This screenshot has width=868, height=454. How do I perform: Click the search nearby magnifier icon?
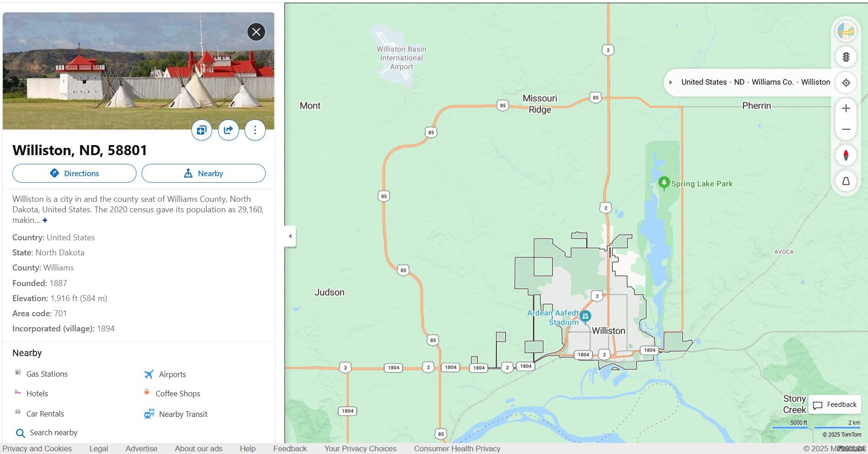click(x=20, y=433)
